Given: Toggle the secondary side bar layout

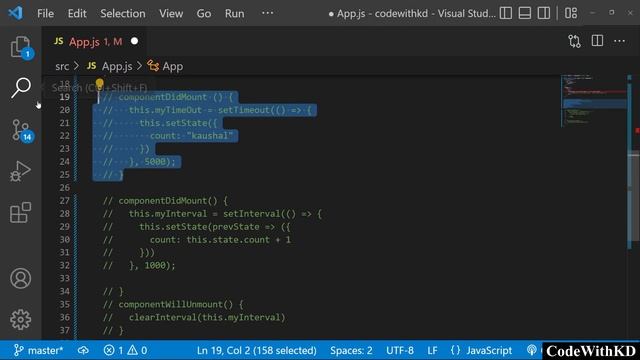Looking at the screenshot, I should tap(544, 13).
